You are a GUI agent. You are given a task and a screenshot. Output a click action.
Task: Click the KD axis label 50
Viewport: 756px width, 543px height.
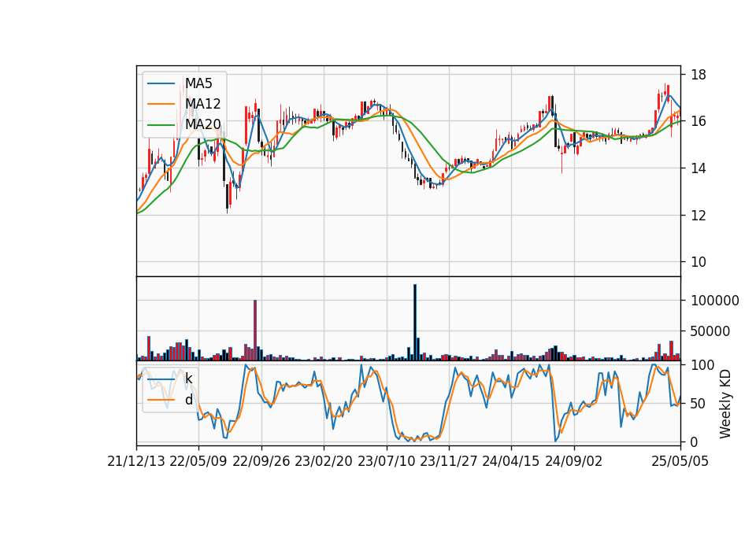699,404
